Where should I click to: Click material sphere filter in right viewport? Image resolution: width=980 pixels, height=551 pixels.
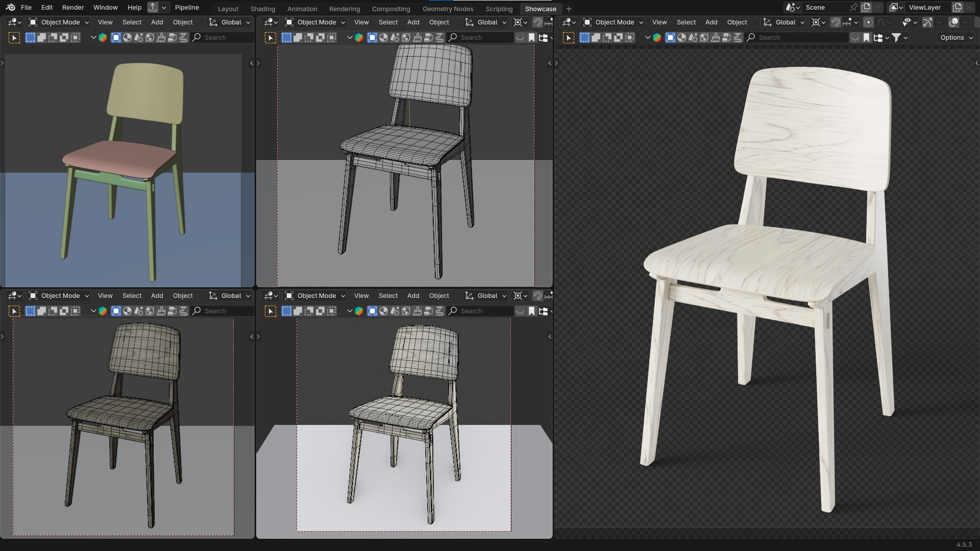click(x=681, y=38)
